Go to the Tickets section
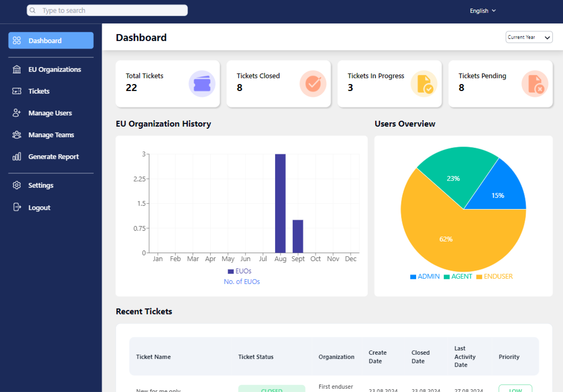Viewport: 563px width, 392px height. [51, 91]
